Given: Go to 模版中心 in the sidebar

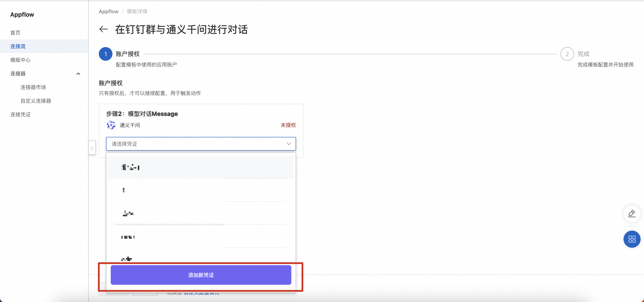Looking at the screenshot, I should pyautogui.click(x=20, y=60).
